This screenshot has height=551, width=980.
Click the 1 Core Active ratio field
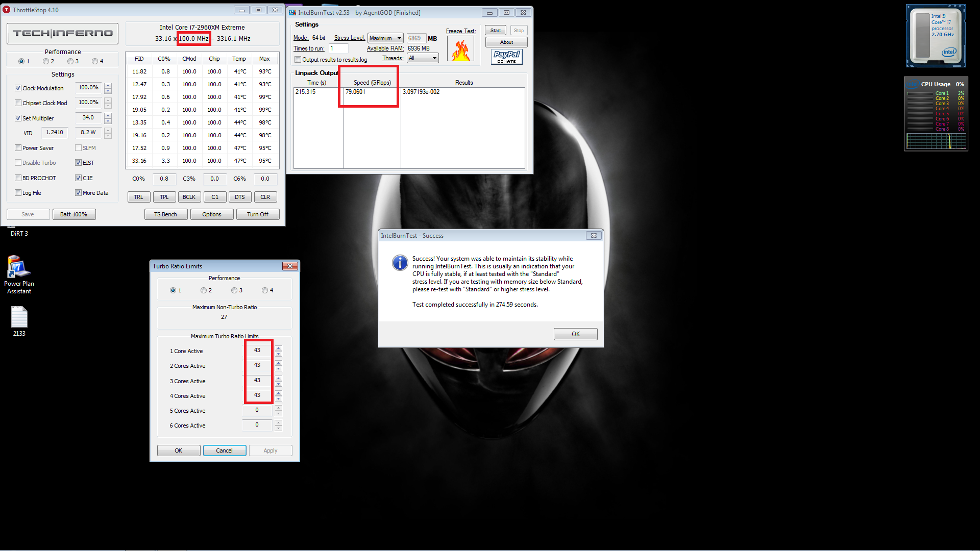click(x=257, y=350)
